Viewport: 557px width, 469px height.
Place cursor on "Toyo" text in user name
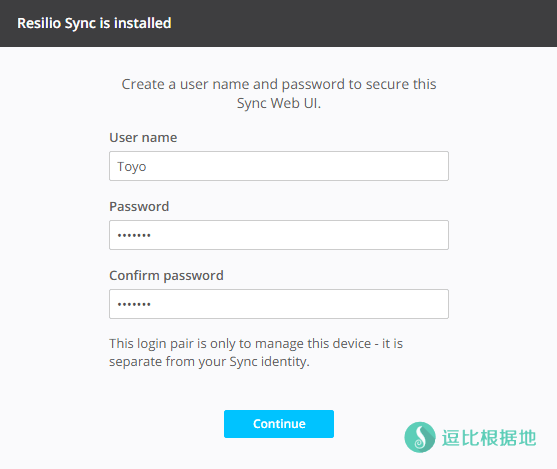tap(131, 167)
